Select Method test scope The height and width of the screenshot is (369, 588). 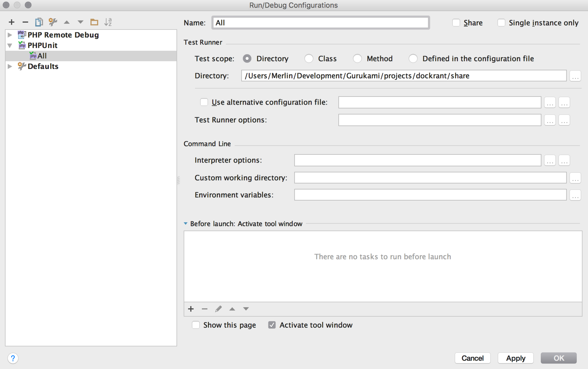357,58
